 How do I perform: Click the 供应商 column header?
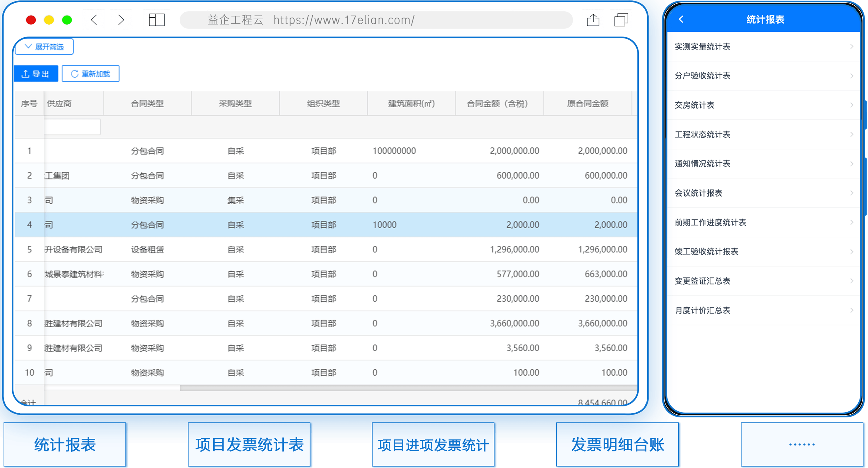[74, 104]
